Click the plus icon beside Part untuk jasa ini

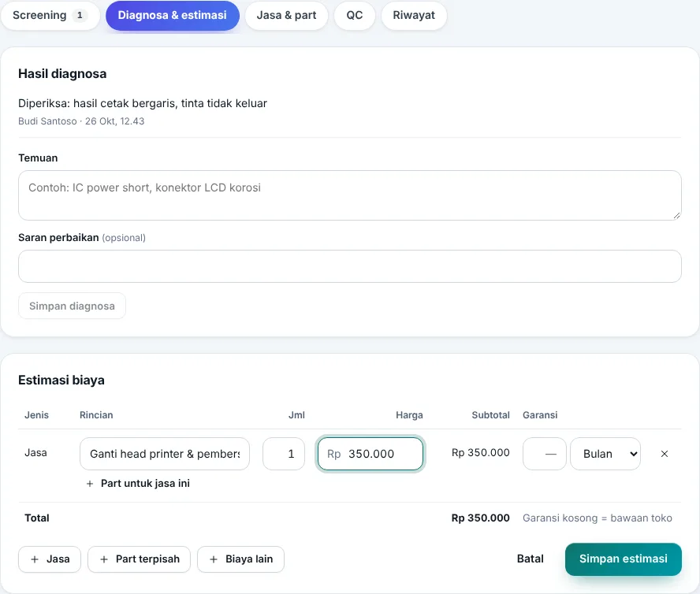tap(90, 484)
